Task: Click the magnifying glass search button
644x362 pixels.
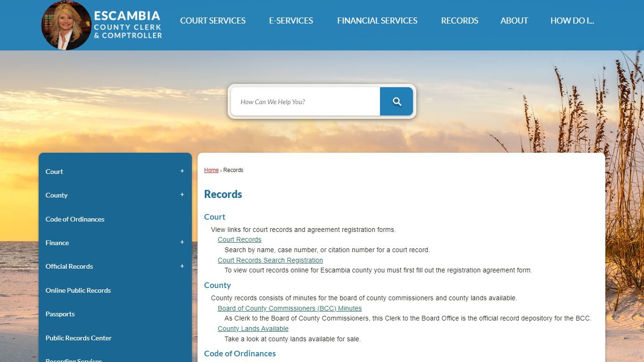Action: point(396,101)
